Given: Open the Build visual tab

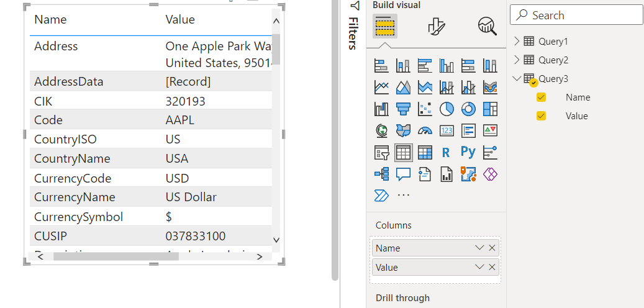Looking at the screenshot, I should pyautogui.click(x=385, y=26).
